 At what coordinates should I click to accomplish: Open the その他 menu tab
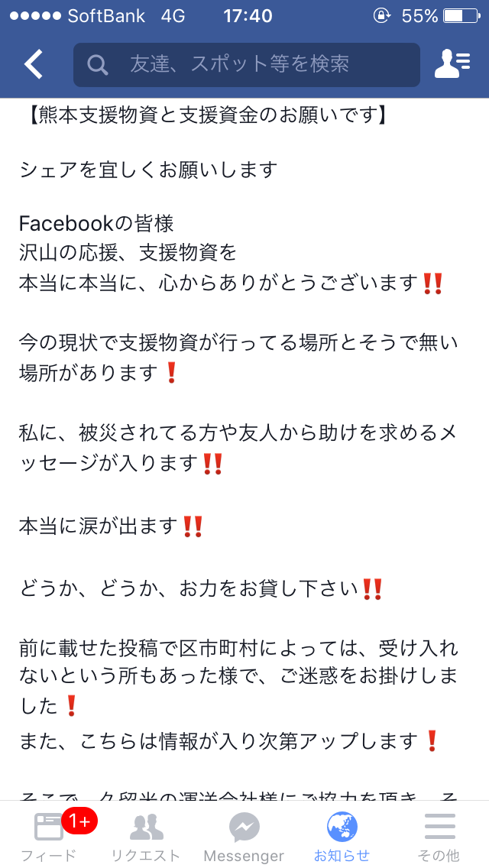click(x=439, y=834)
